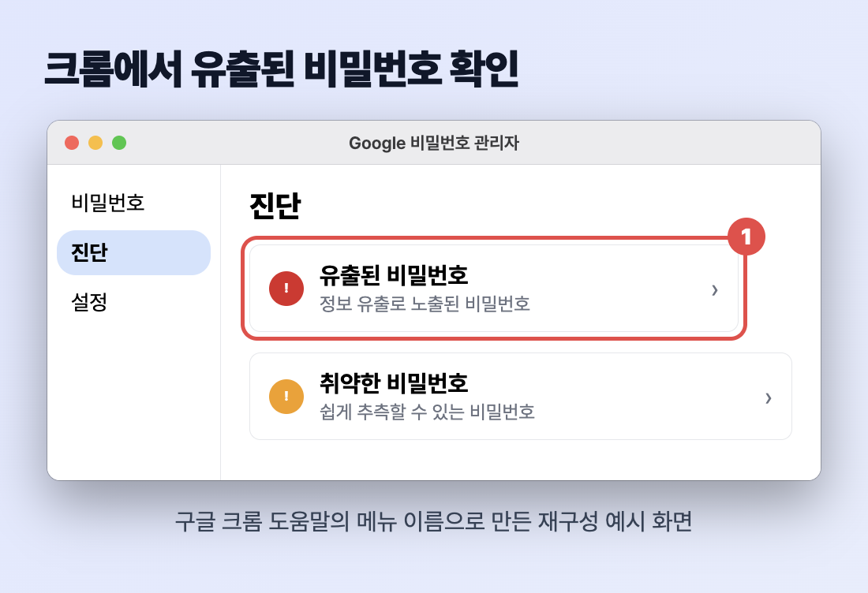Close the Google 비밀번호 관리자 window
868x593 pixels.
point(72,143)
